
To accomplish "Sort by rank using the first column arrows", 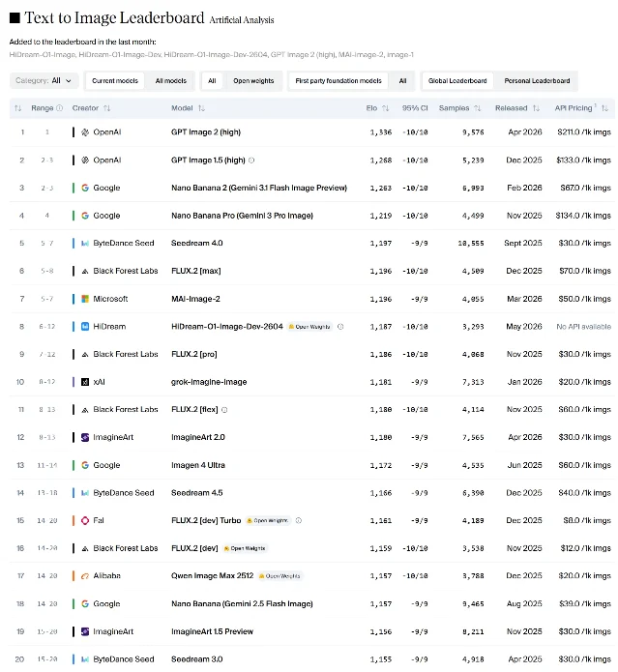I will pyautogui.click(x=18, y=108).
